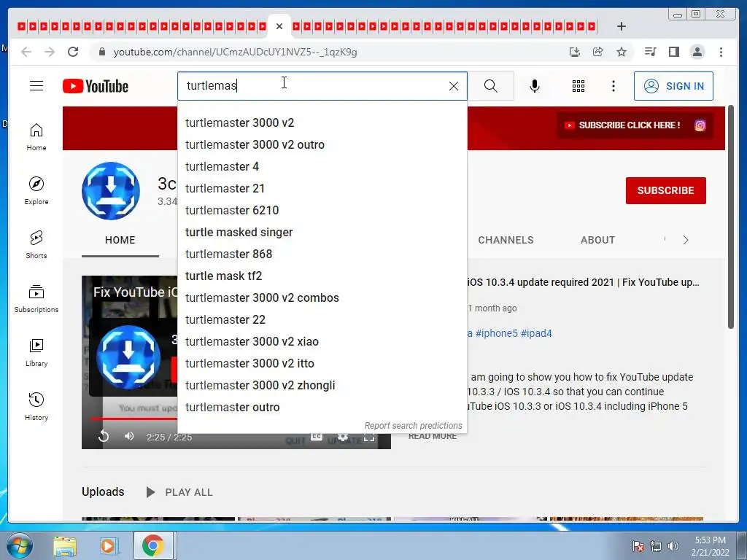The width and height of the screenshot is (747, 560).
Task: Open Explore in the sidebar
Action: click(36, 190)
